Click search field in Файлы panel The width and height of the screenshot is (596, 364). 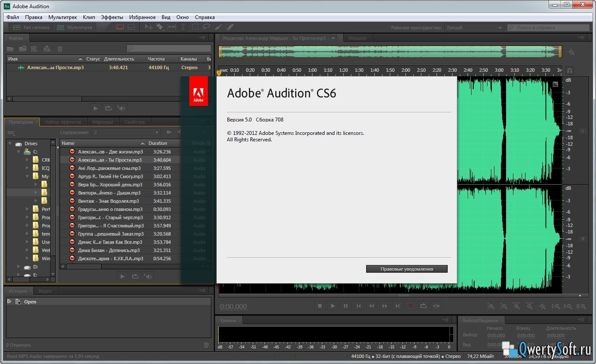(x=169, y=49)
